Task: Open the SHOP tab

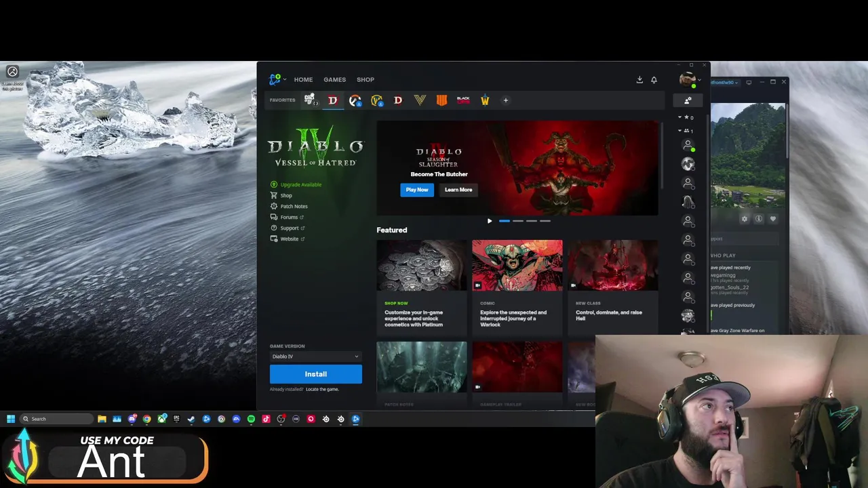Action: 366,79
